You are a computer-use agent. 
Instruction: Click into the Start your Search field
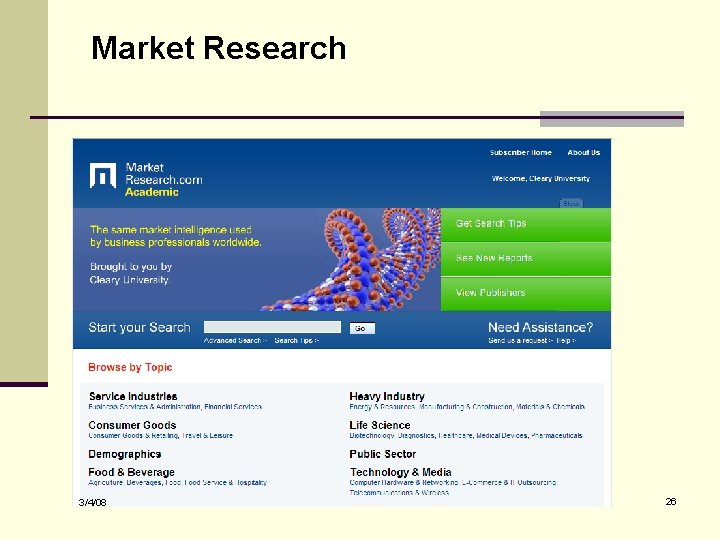[272, 327]
